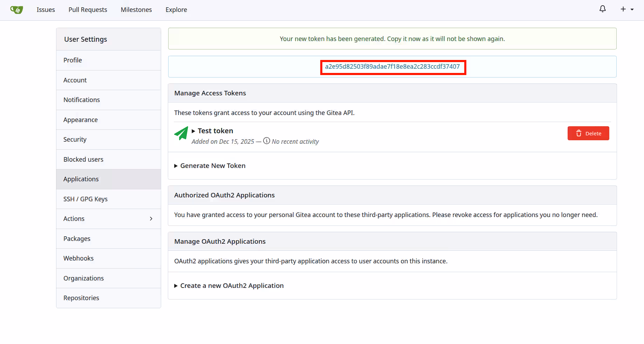The width and height of the screenshot is (644, 344).
Task: Open SSH / GPG Keys settings
Action: click(85, 199)
